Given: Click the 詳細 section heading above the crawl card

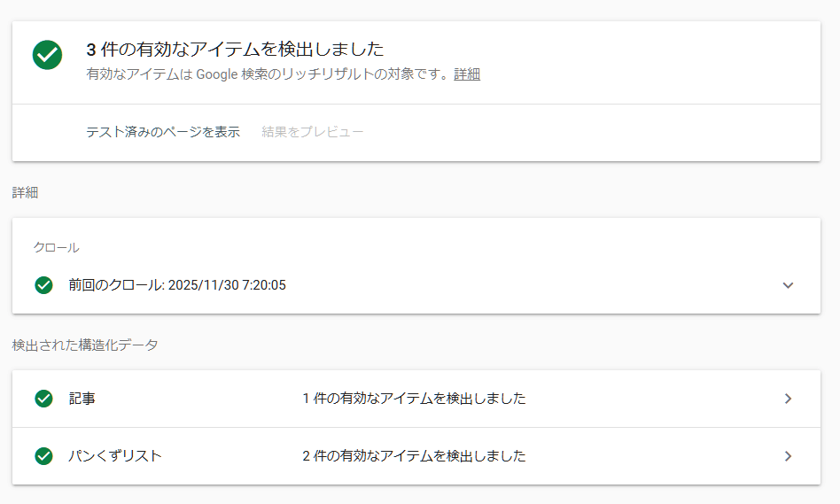Looking at the screenshot, I should click(x=25, y=192).
